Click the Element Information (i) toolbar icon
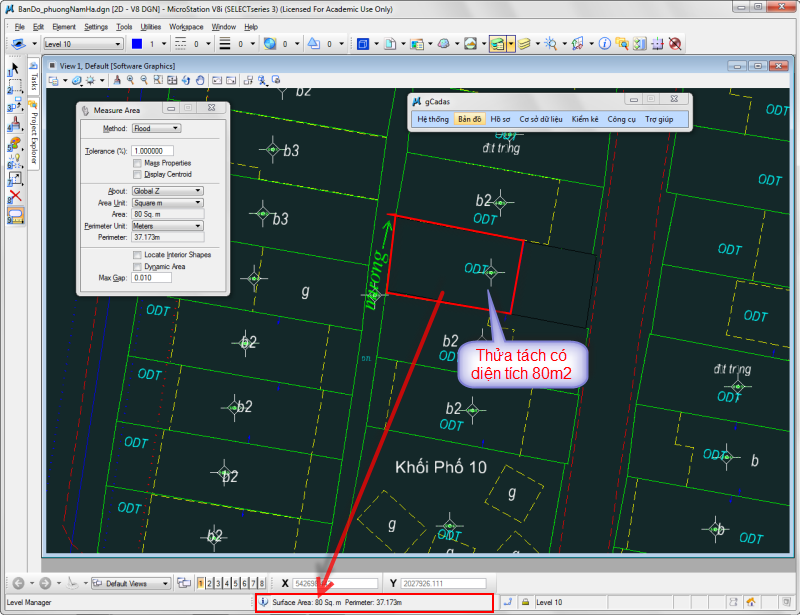 pos(604,44)
